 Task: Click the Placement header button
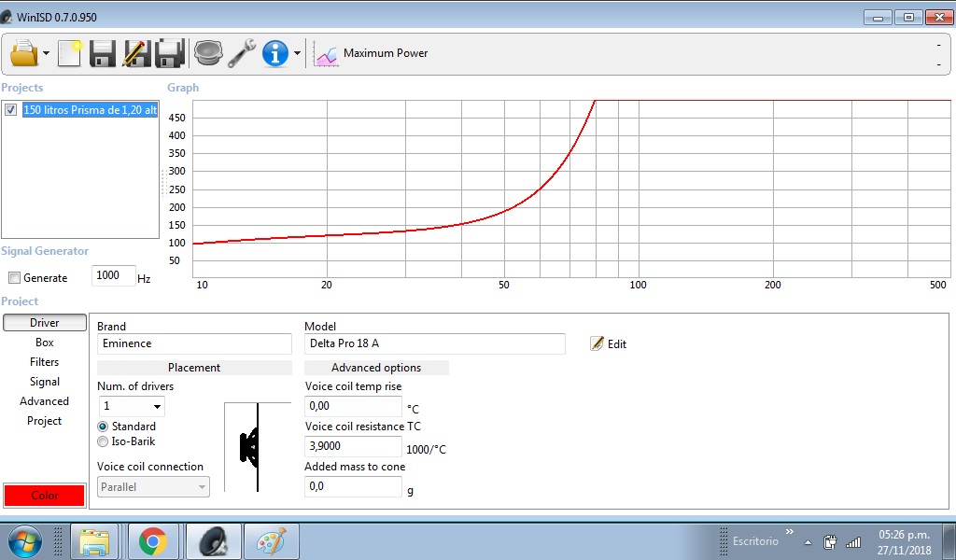(x=194, y=368)
